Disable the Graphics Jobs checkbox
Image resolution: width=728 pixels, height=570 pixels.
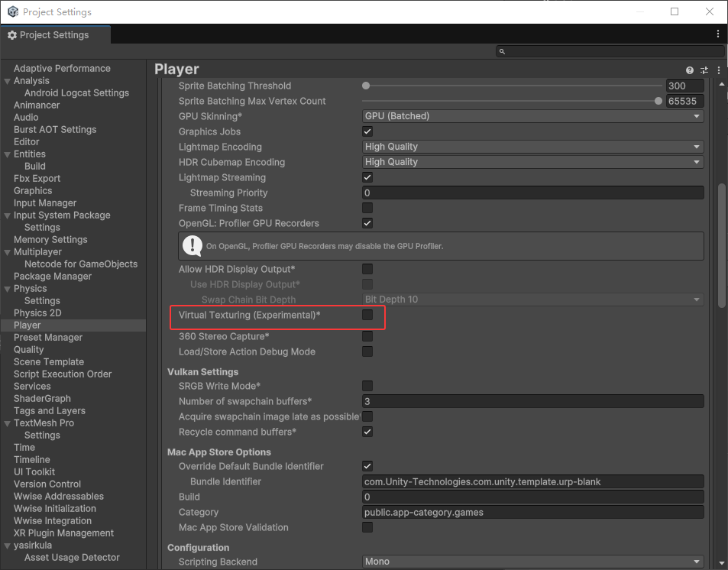367,131
